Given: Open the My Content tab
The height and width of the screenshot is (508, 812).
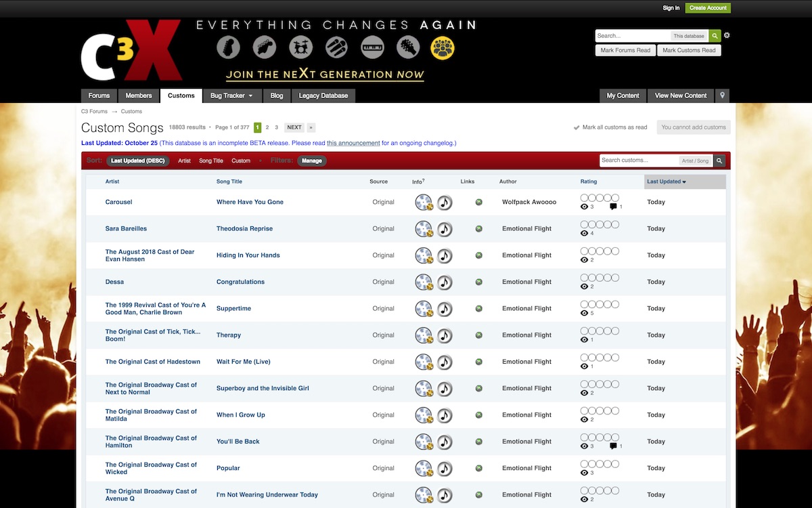Looking at the screenshot, I should (623, 96).
